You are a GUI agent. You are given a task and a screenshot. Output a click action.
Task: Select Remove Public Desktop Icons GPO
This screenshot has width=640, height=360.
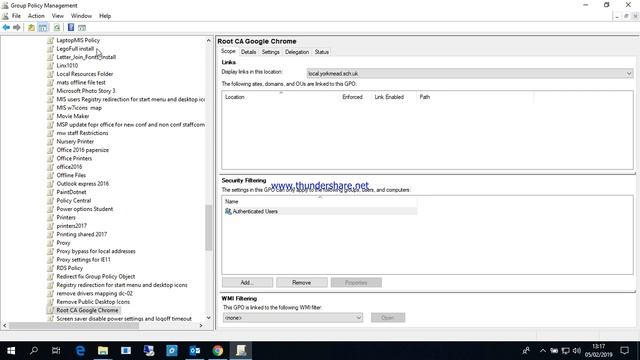click(93, 302)
